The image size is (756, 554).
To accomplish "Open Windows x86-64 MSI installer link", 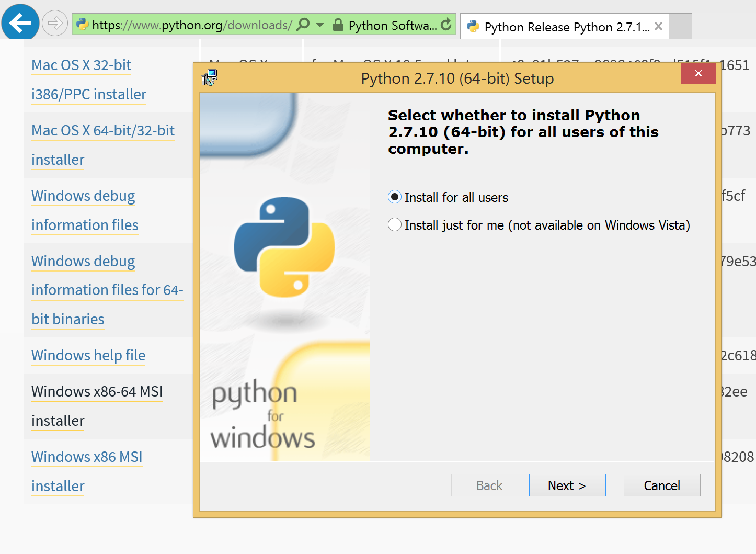I will coord(97,406).
